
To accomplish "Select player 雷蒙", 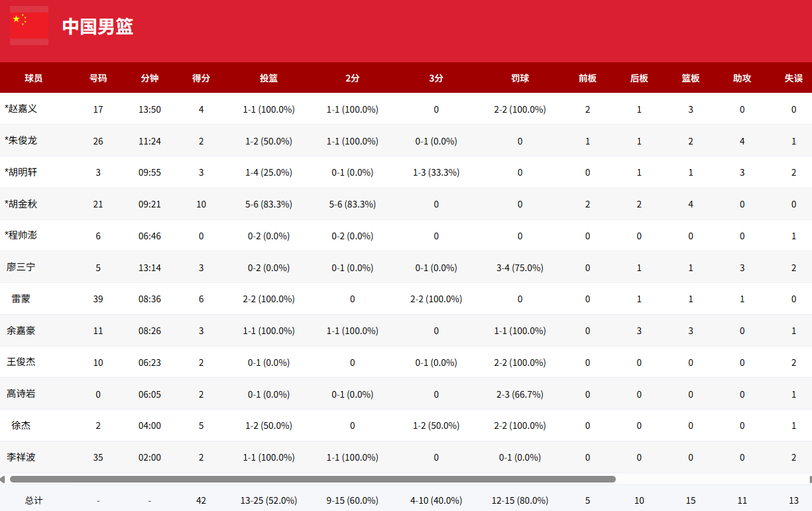I will [21, 299].
